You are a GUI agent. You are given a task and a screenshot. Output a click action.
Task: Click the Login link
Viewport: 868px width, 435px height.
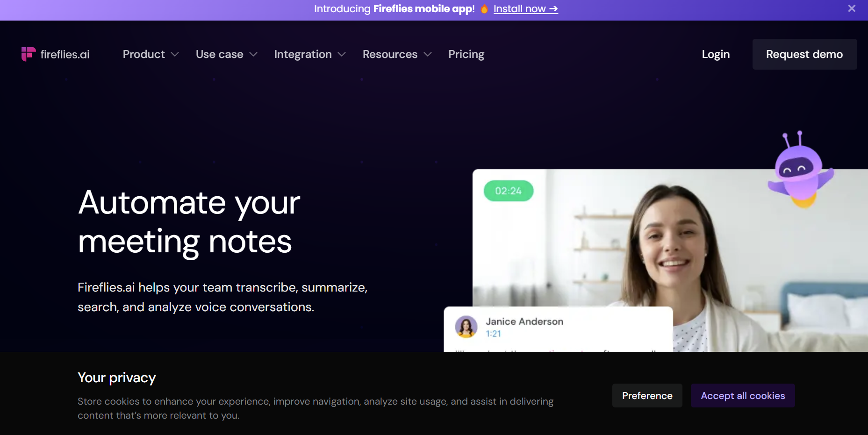pyautogui.click(x=716, y=54)
